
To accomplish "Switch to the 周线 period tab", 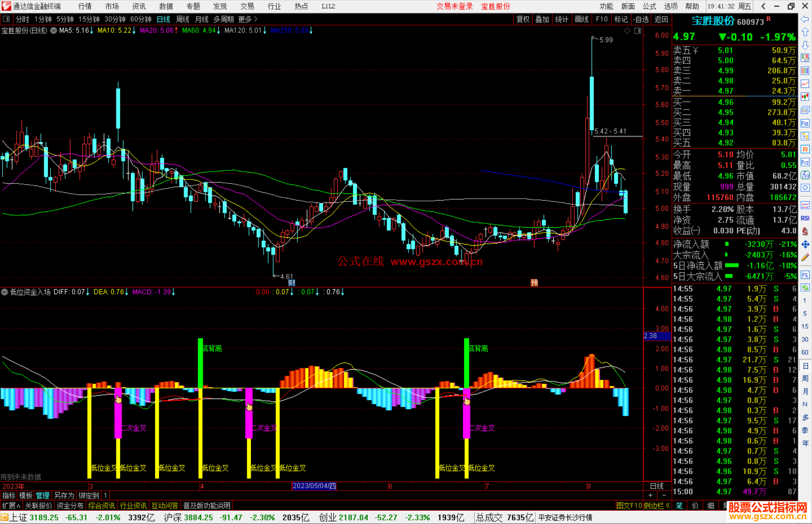I will click(x=182, y=19).
